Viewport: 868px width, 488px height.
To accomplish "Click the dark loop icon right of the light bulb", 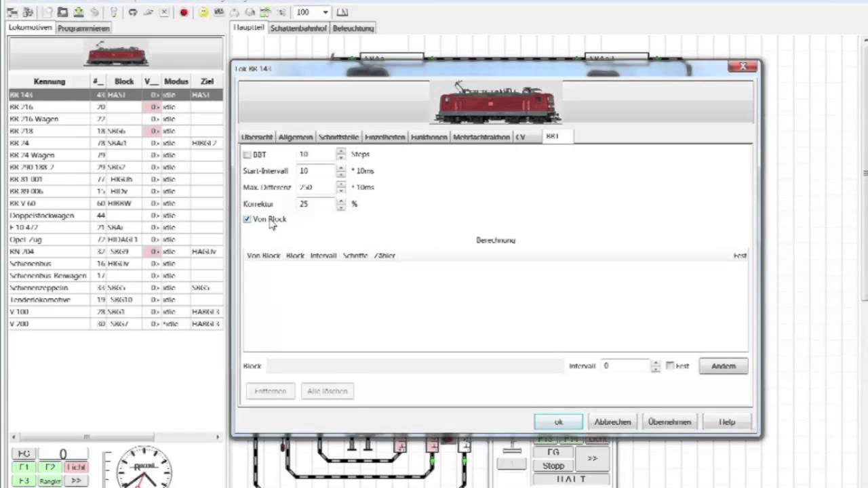I will click(x=133, y=12).
